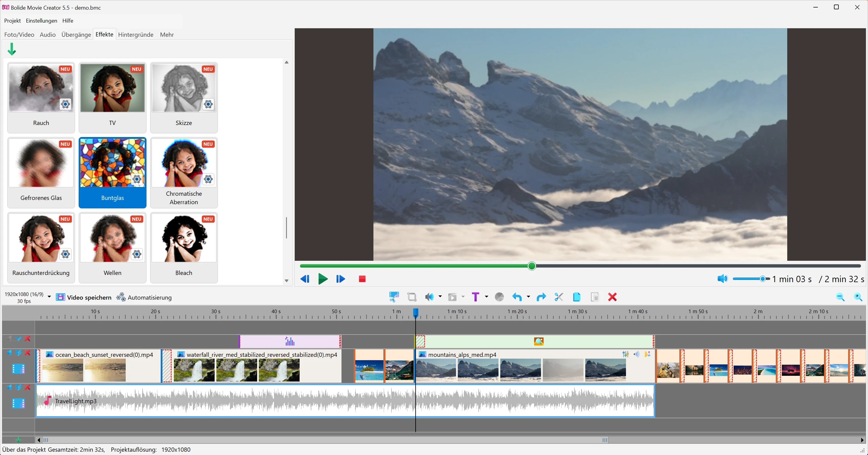
Task: Expand the undo history dropdown arrow
Action: click(528, 297)
